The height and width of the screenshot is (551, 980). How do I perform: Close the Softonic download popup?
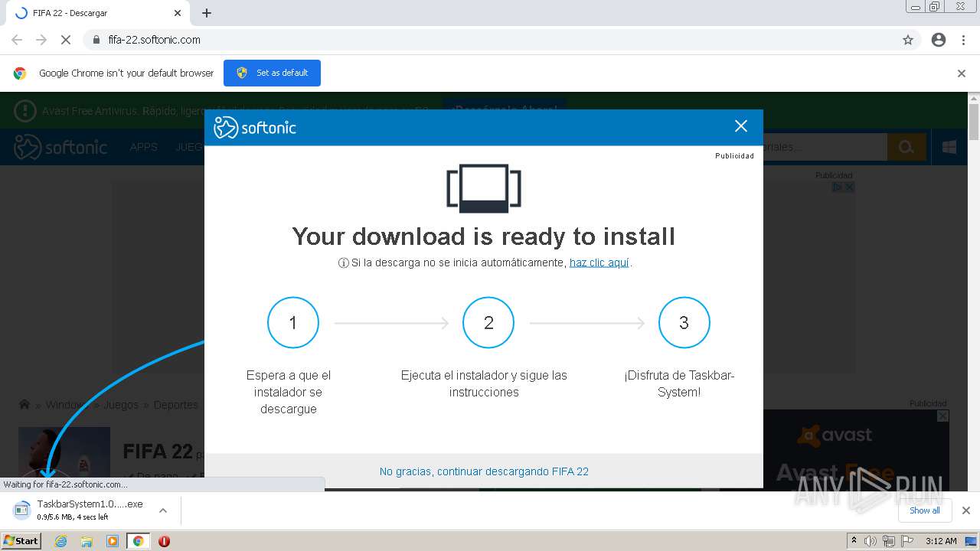740,126
